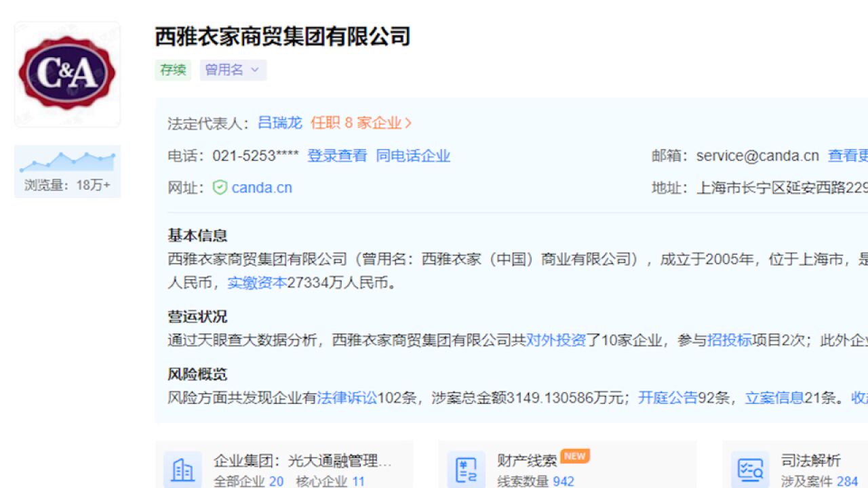The width and height of the screenshot is (868, 488).
Task: Open the 曾用名 dropdown
Action: [x=233, y=70]
